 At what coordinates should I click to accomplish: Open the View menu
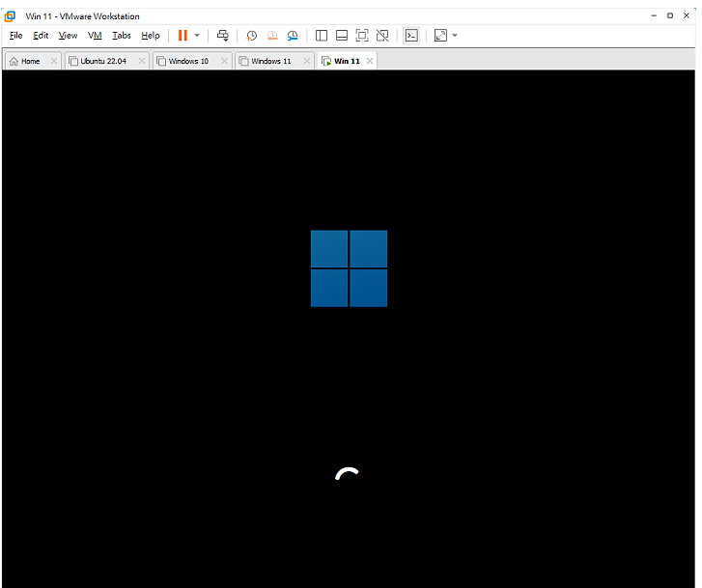68,36
